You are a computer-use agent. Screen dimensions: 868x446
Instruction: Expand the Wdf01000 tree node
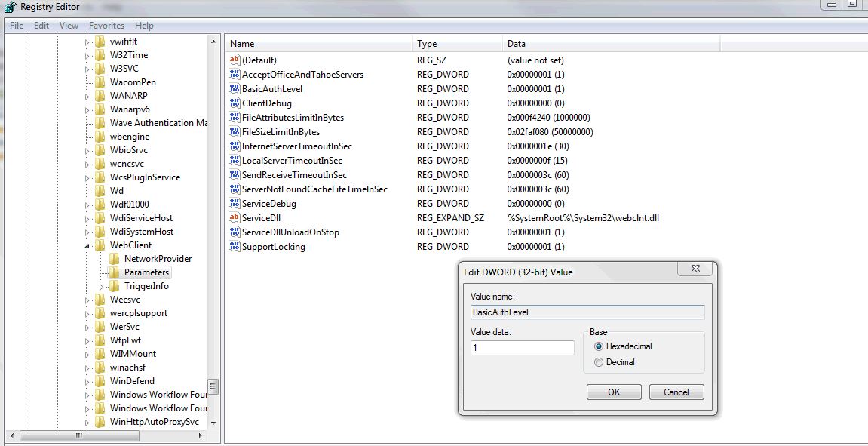(x=87, y=205)
